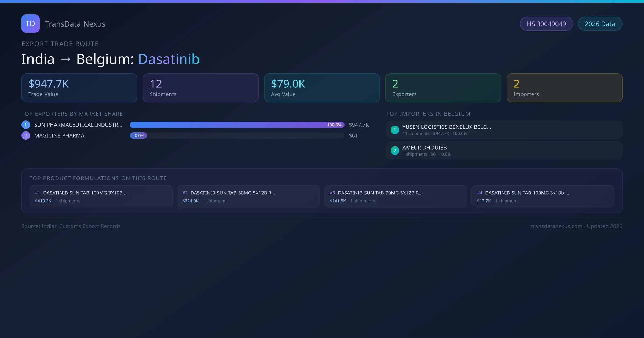Viewport: 644px width, 338px height.
Task: Select the green badge next to YUSEN LOGISTICS
Action: pos(395,130)
